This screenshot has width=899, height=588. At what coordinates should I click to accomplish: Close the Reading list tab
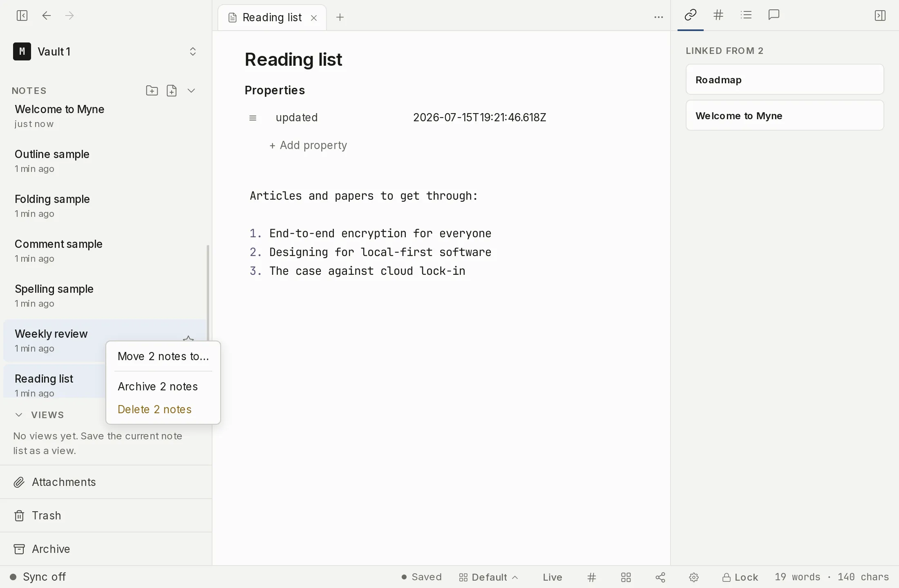click(314, 18)
